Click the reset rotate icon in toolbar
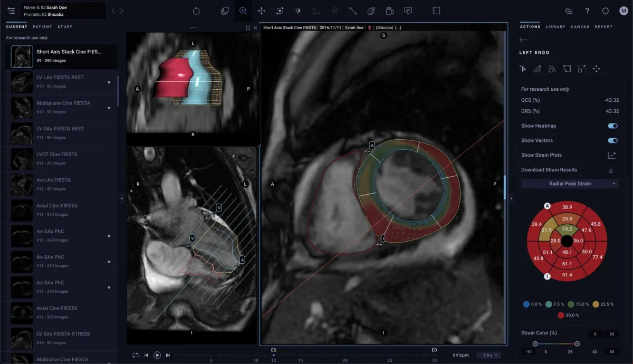633x364 pixels. point(196,11)
